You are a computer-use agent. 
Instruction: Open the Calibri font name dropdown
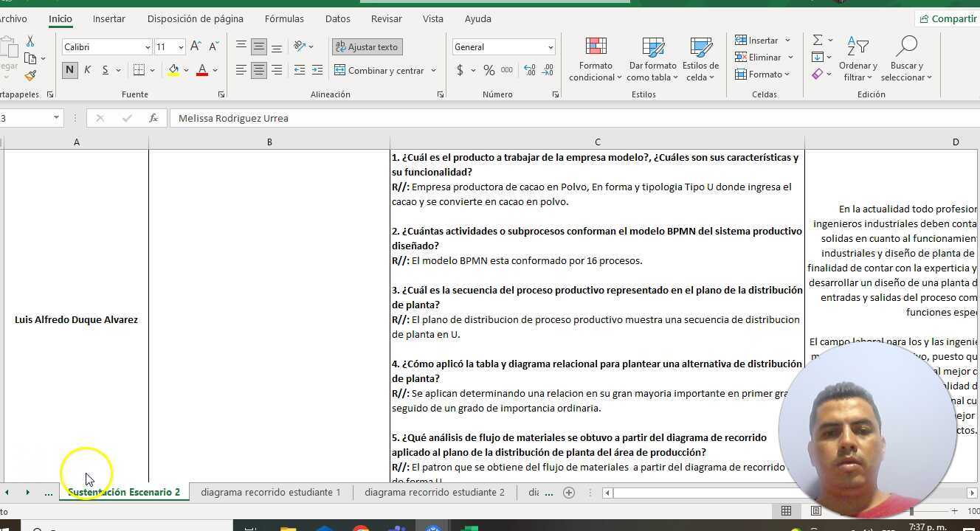point(147,47)
